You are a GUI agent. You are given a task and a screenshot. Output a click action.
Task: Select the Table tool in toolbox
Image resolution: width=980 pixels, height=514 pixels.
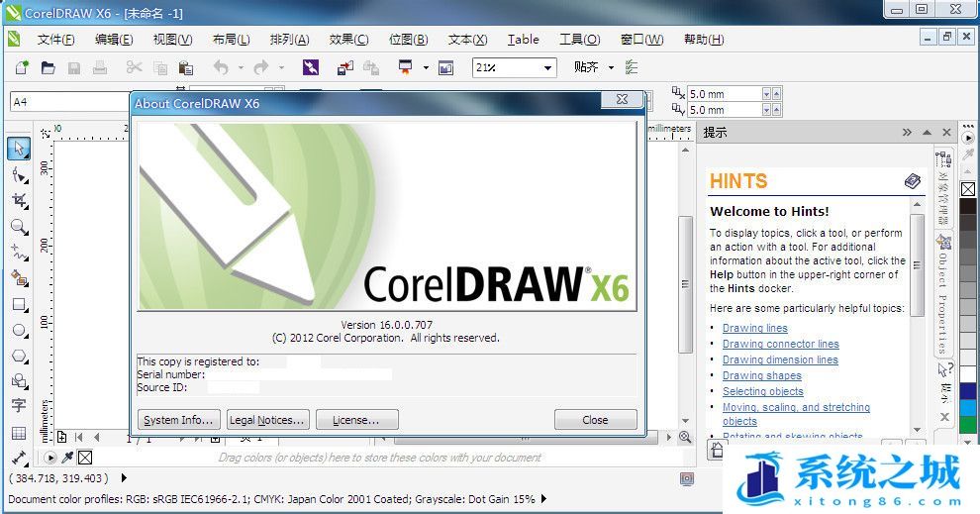tap(19, 433)
